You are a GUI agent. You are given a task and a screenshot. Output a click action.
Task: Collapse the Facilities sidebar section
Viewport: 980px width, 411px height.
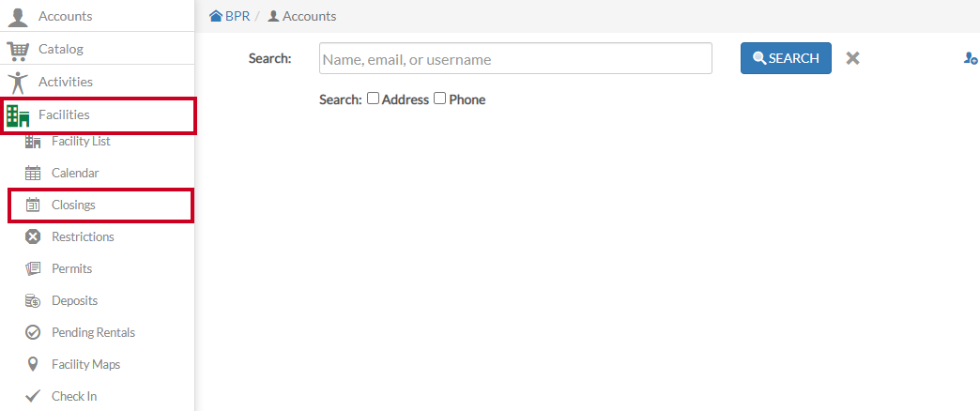pyautogui.click(x=100, y=114)
